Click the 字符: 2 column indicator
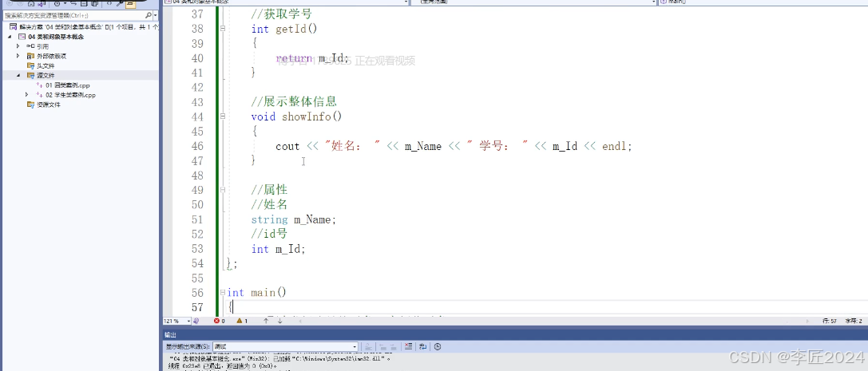The image size is (868, 371). 854,321
